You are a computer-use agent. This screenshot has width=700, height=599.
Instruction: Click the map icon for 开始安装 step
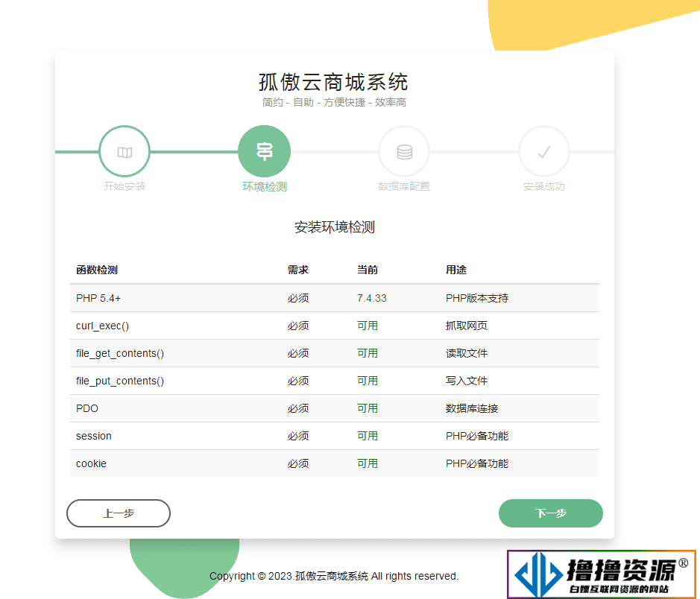pos(124,152)
